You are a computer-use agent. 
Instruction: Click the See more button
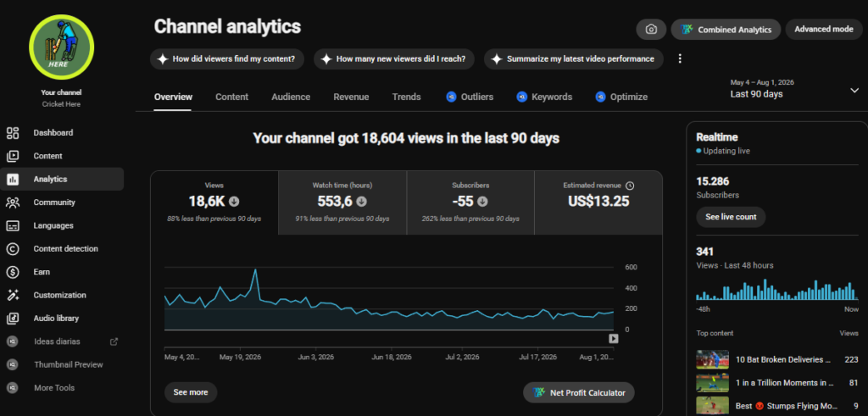(x=191, y=392)
